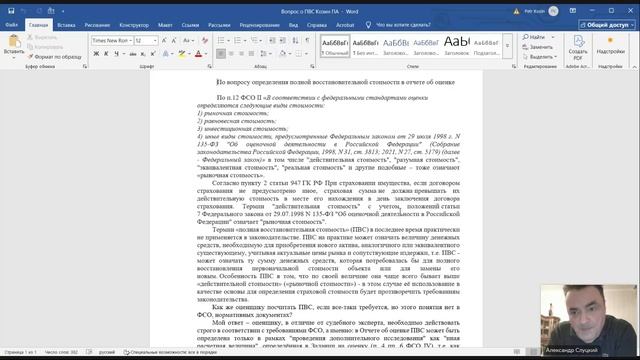Screen dimensions: 640x360
Task: Open font color dropdown arrow
Action: coord(206,54)
